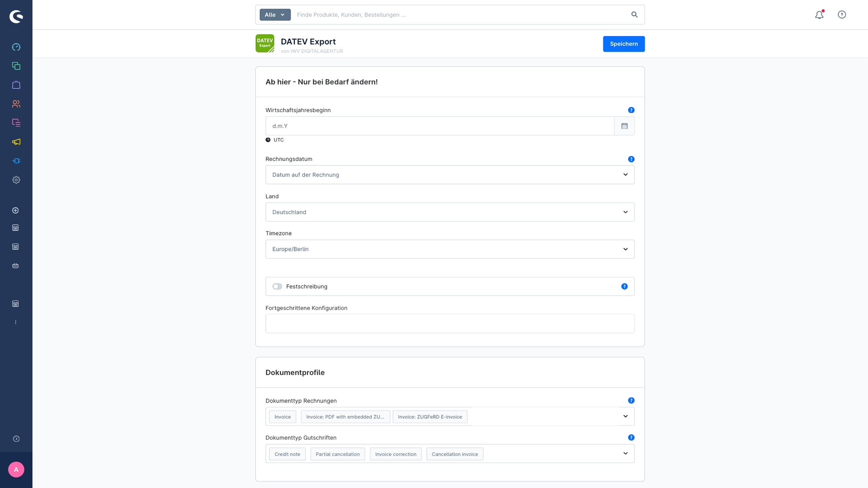Open the Orders bag icon in sidebar
The width and height of the screenshot is (868, 488).
(x=16, y=85)
